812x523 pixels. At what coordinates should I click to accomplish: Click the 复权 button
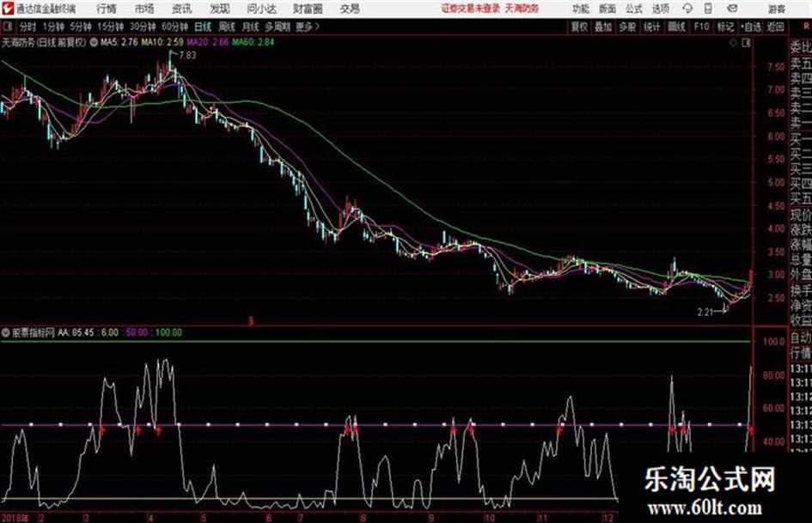coord(579,27)
